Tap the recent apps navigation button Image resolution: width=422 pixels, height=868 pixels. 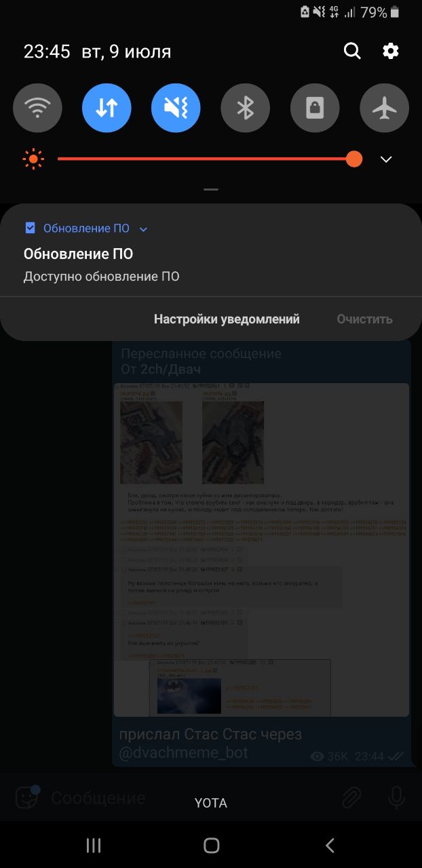coord(94,845)
